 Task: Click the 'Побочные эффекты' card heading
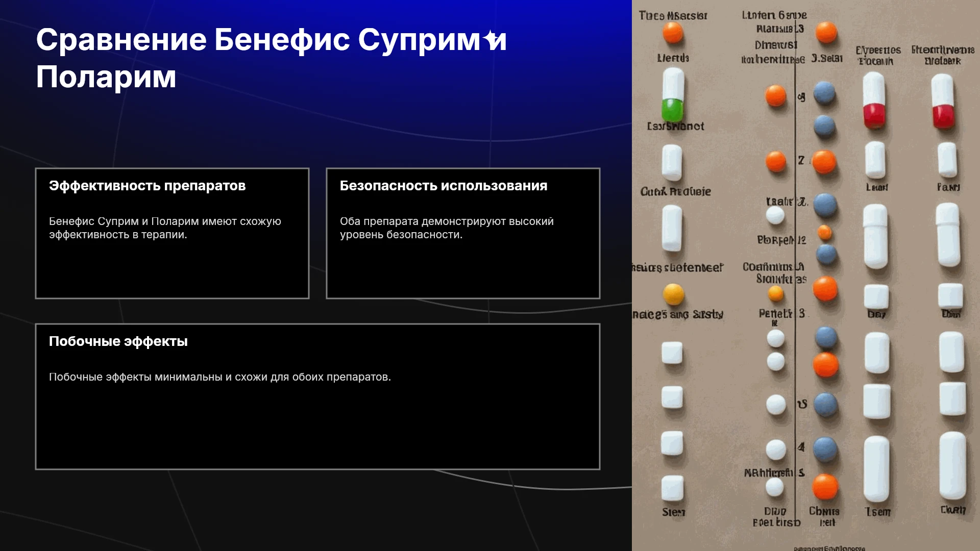tap(118, 341)
